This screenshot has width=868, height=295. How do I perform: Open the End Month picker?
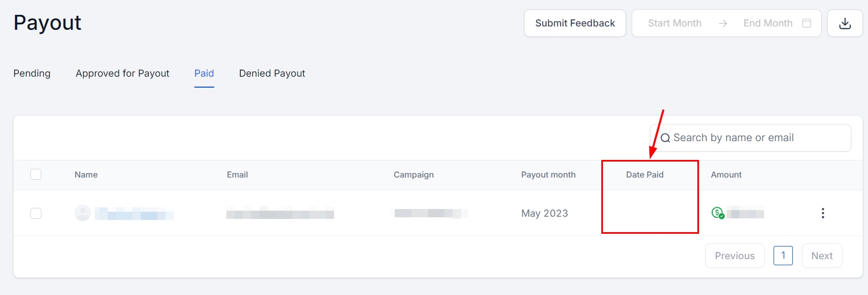coord(768,23)
